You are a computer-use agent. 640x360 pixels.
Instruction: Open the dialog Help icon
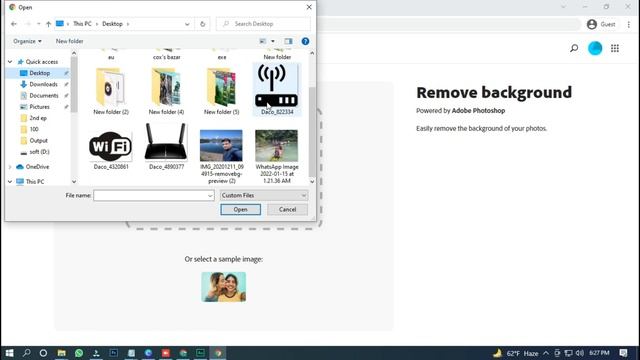[x=305, y=41]
